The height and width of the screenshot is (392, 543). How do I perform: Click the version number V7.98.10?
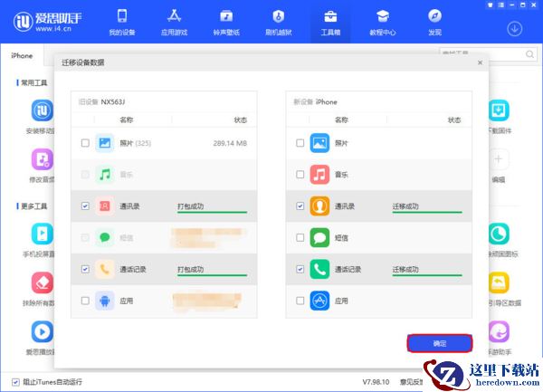[376, 382]
